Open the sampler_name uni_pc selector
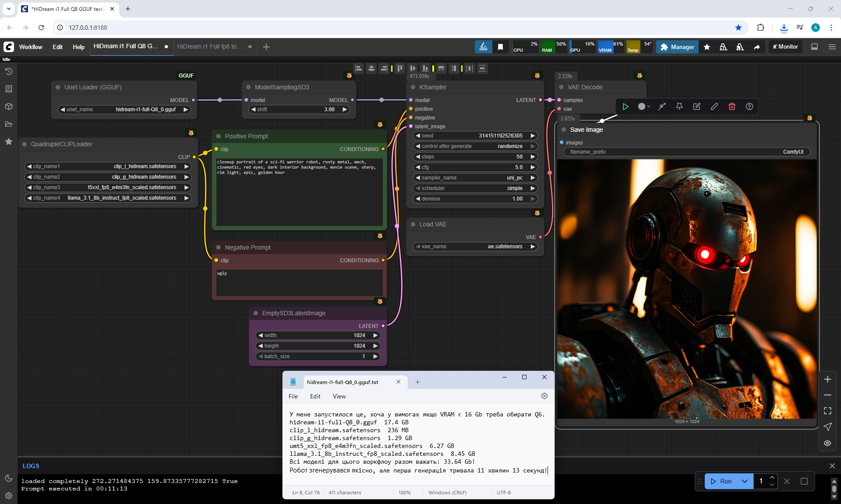Screen dimensions: 841x504 tap(475, 178)
